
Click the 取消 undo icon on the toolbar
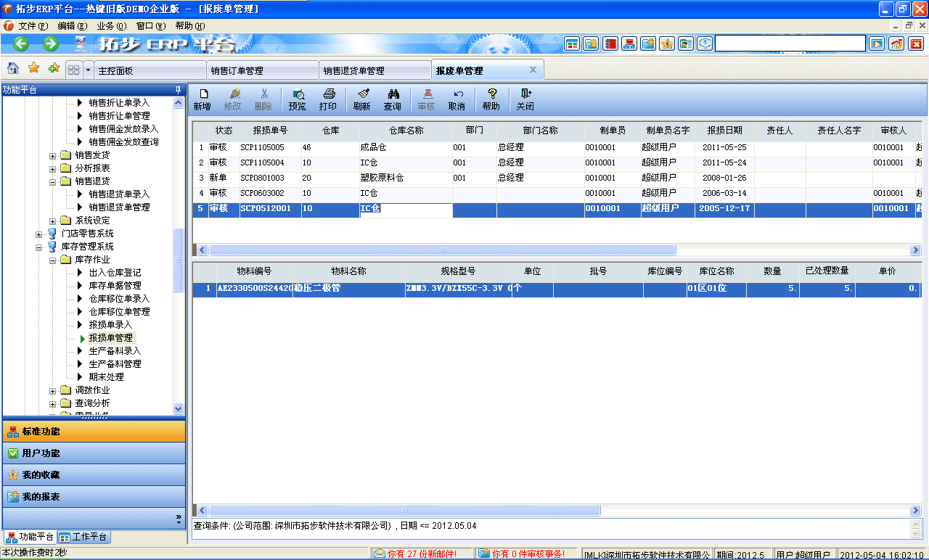tap(457, 99)
